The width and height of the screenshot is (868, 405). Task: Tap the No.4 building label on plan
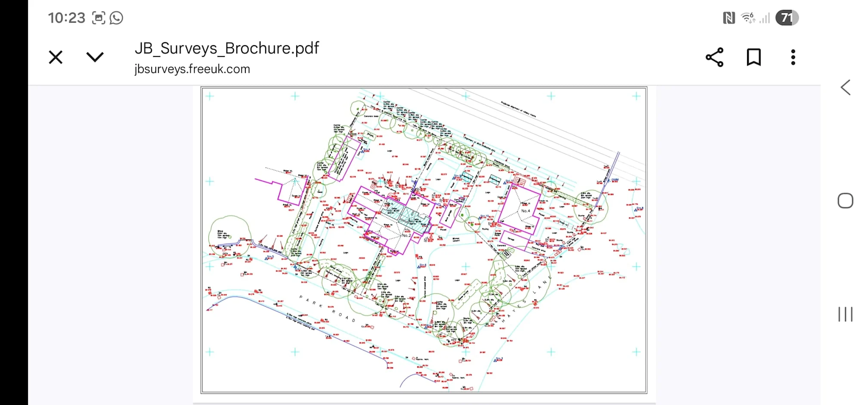pyautogui.click(x=526, y=211)
